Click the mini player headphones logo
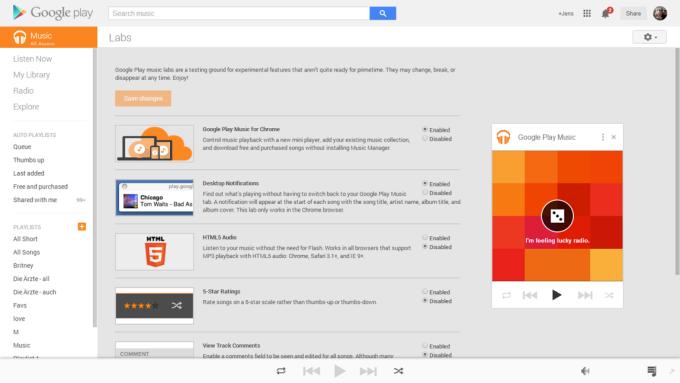The image size is (680, 383). 503,137
